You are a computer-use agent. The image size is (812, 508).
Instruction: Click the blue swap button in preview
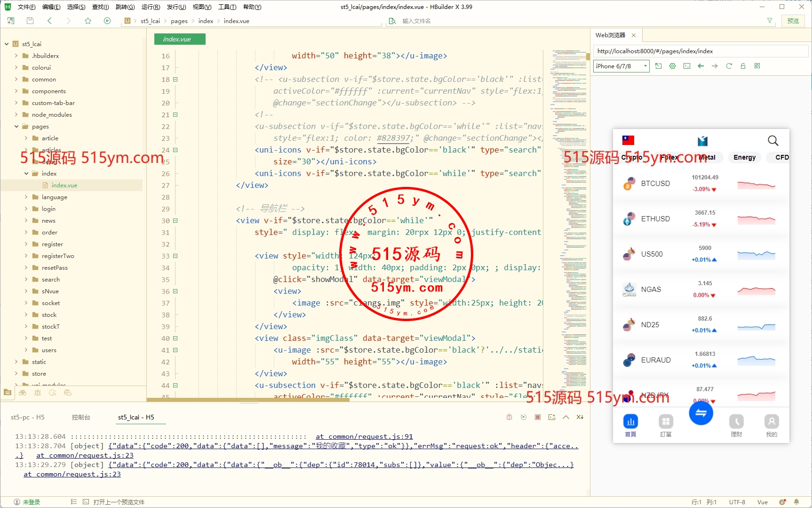click(x=701, y=413)
